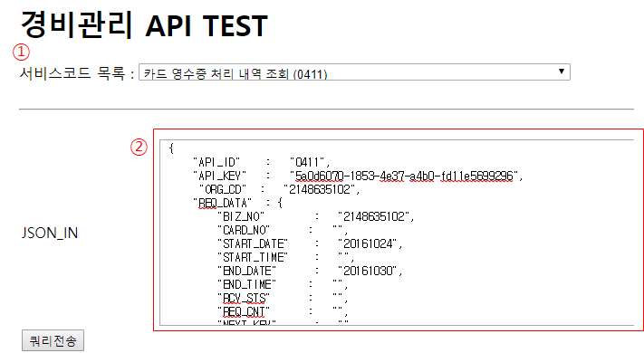The image size is (644, 353).
Task: Click the "API_ID" key text
Action: 216,163
